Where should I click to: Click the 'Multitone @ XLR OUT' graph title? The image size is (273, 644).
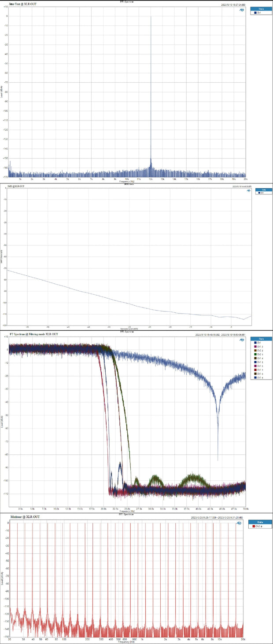[x=24, y=517]
